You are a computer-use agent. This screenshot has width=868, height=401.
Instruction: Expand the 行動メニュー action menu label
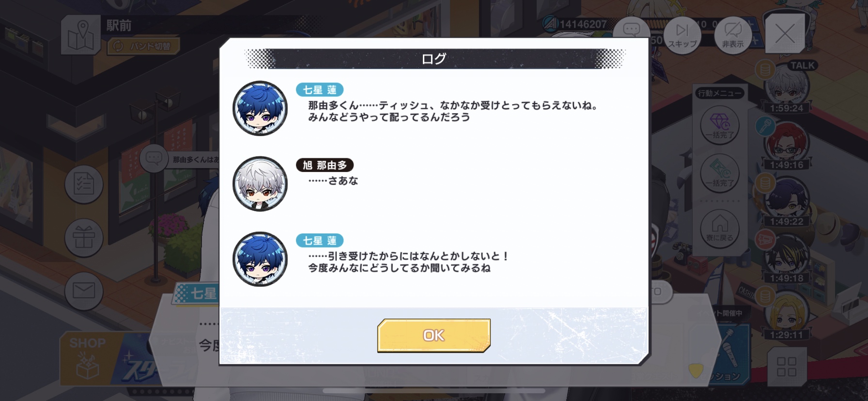click(x=719, y=93)
